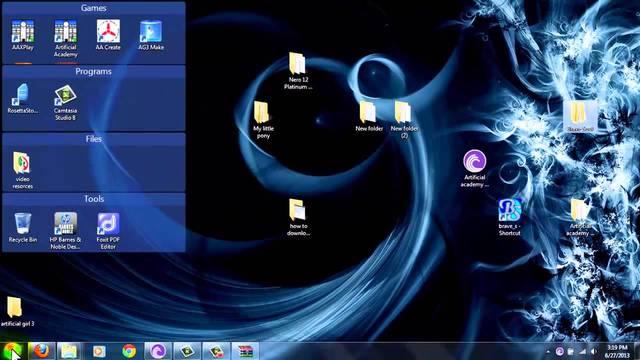This screenshot has height=360, width=640.
Task: Open the AA Create shortcut
Action: tap(108, 35)
